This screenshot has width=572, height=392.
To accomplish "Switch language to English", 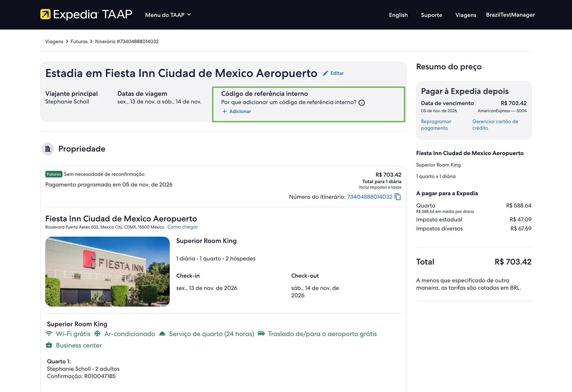I will click(398, 15).
